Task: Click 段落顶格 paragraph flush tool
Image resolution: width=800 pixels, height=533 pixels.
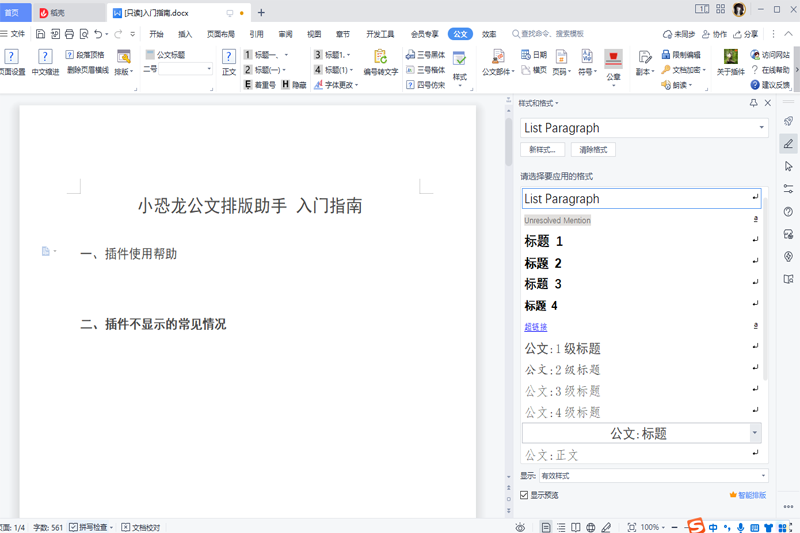Action: tap(85, 55)
